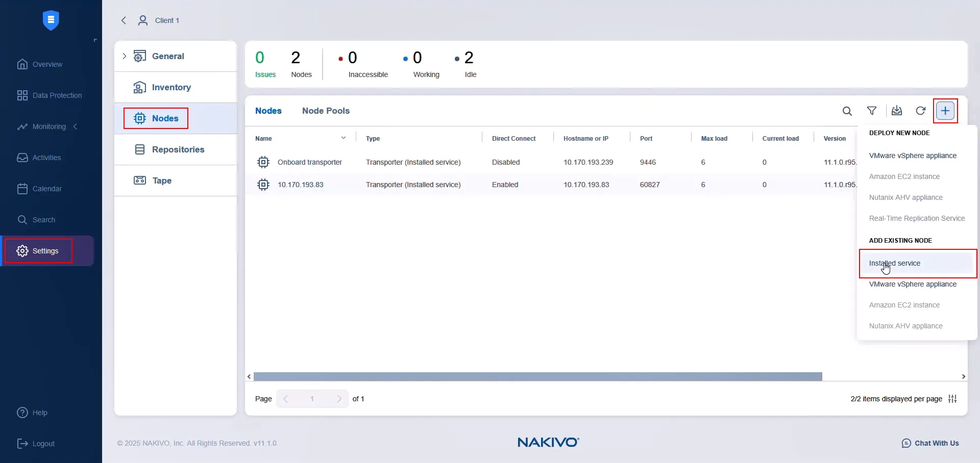Go back using the arrow beside Client 1
The image size is (980, 463).
[x=124, y=20]
